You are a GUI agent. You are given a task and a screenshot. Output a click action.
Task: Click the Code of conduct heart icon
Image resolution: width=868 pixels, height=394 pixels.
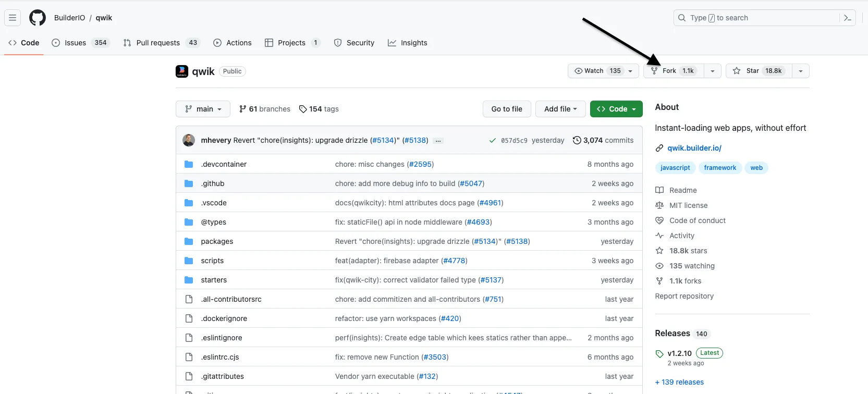(659, 220)
